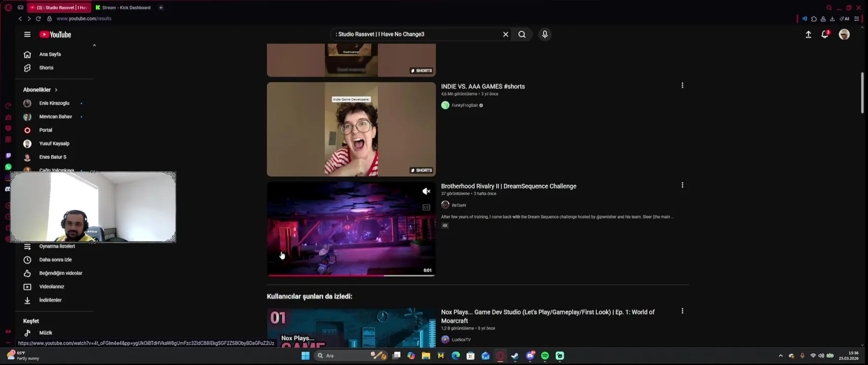This screenshot has width=868, height=365.
Task: Go forward in browser history
Action: click(29, 19)
